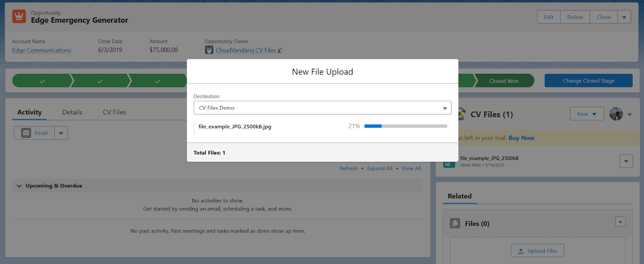Switch to the Details tab
644x264 pixels.
point(72,112)
